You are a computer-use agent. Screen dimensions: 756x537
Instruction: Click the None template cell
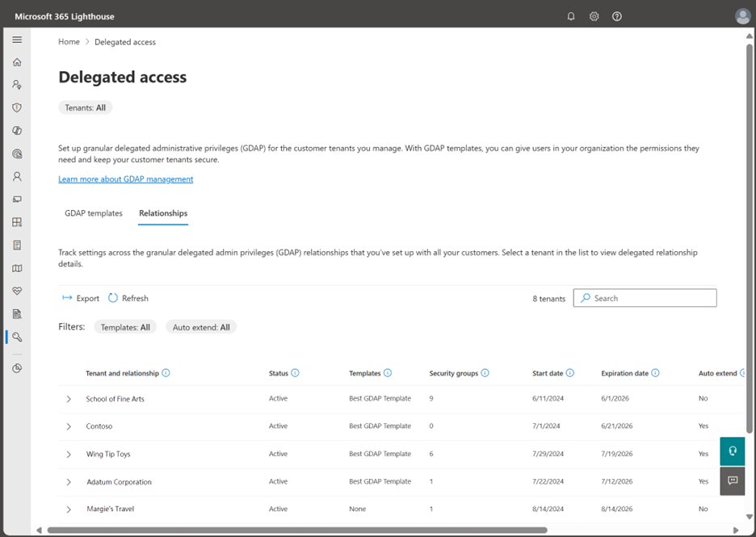(x=357, y=509)
